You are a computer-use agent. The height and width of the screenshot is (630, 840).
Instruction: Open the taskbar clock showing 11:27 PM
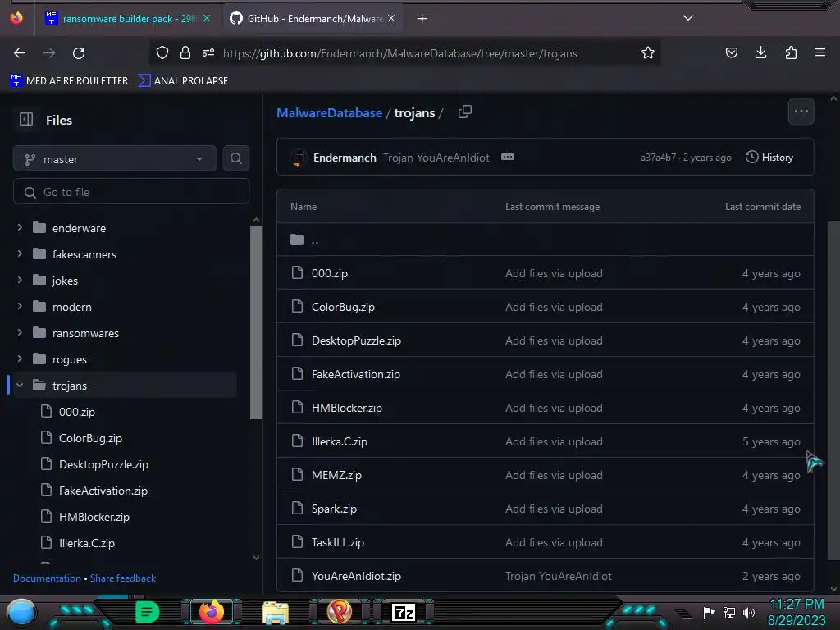[797, 612]
